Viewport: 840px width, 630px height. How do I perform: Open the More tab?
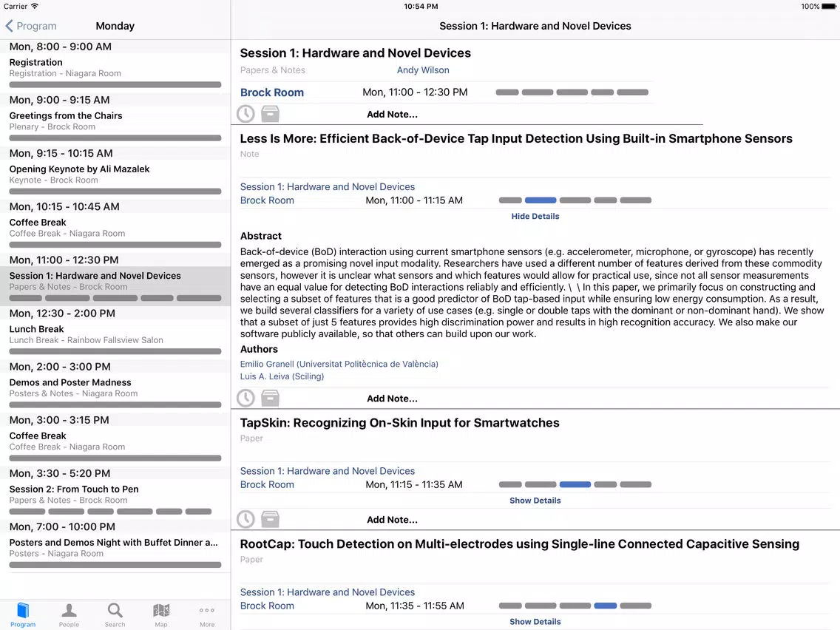(207, 615)
